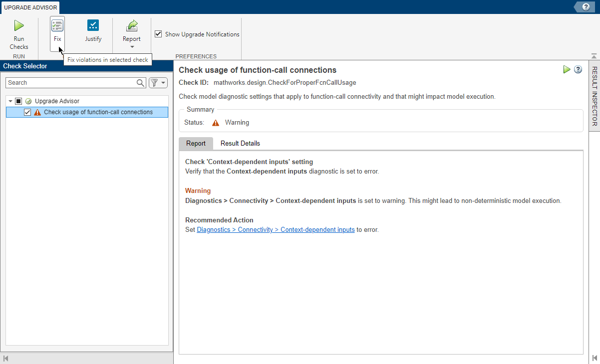
Task: Collapse the Upgrade Advisor tree node
Action: click(x=11, y=101)
